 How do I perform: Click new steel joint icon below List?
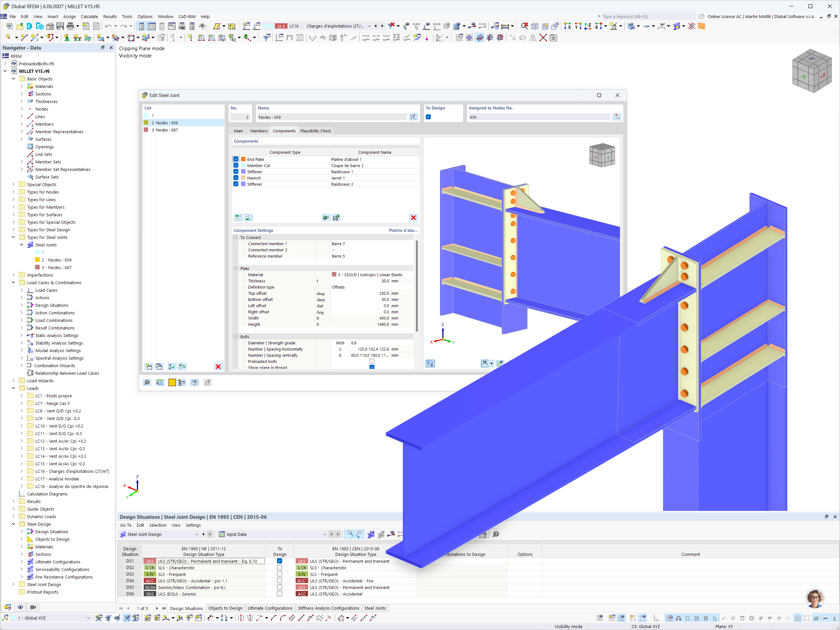click(x=149, y=367)
